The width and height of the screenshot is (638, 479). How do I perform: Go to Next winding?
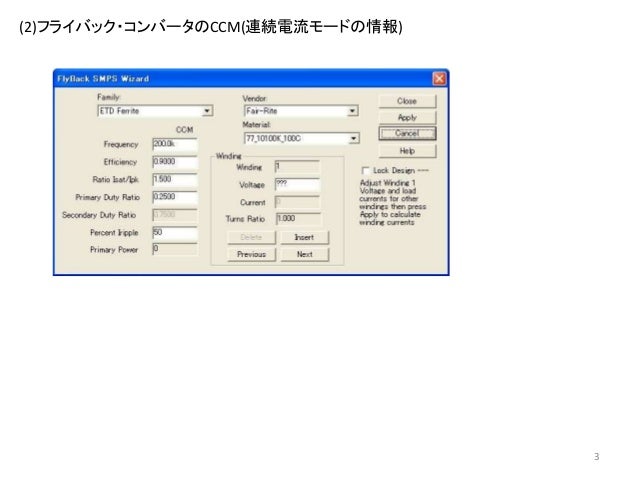304,254
